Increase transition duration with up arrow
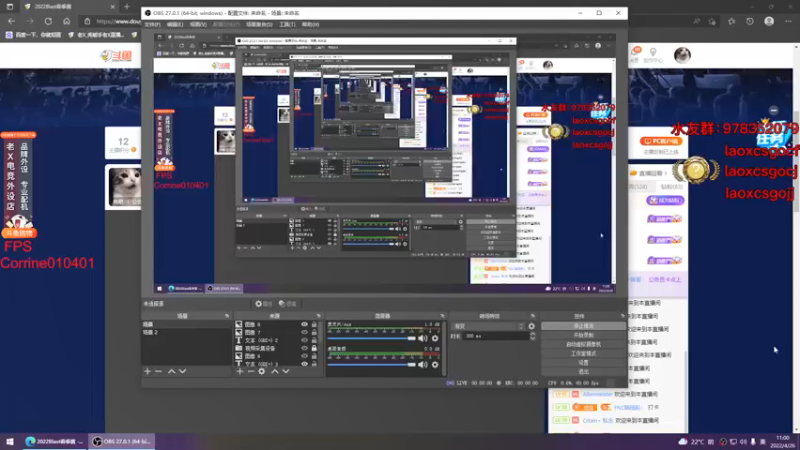 tap(533, 334)
